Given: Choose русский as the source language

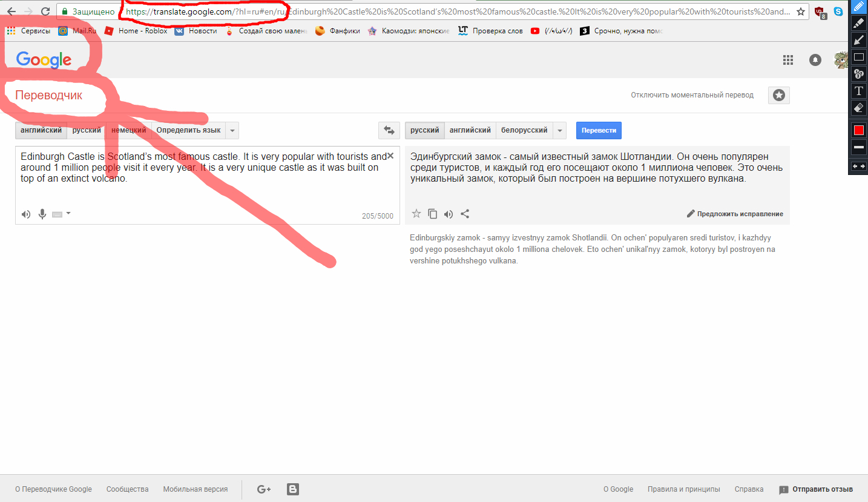Looking at the screenshot, I should pyautogui.click(x=87, y=130).
